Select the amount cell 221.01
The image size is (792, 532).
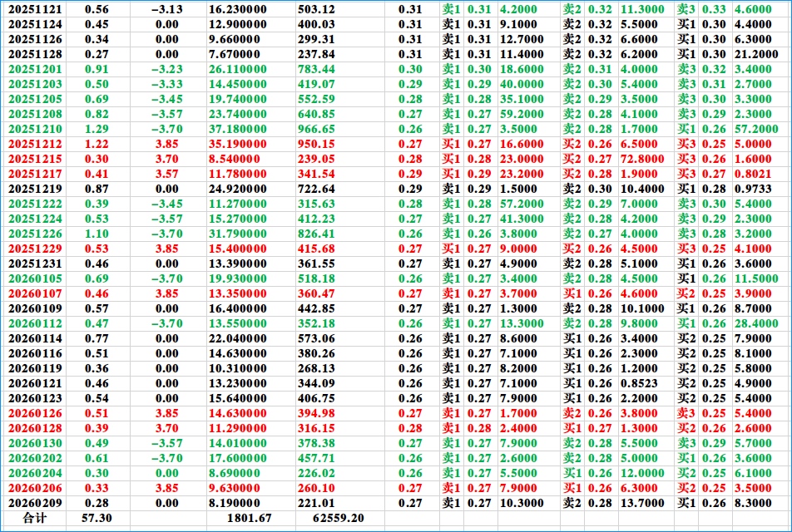click(x=316, y=503)
